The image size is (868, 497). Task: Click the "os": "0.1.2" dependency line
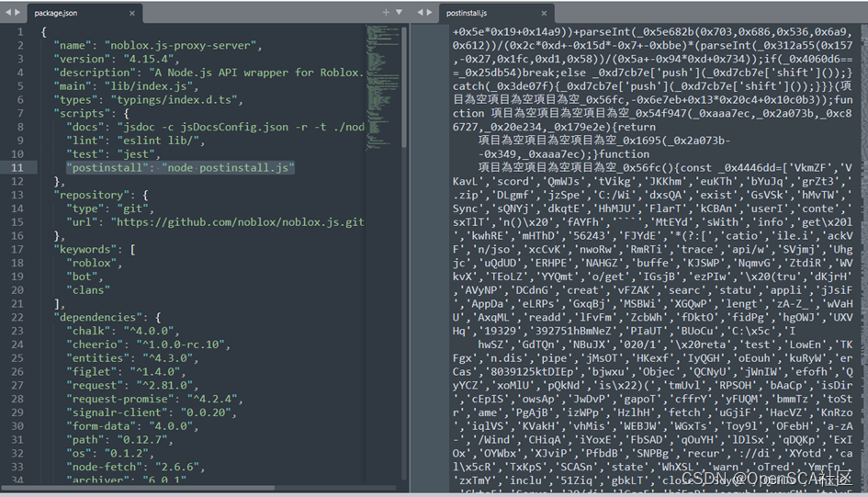click(x=110, y=453)
